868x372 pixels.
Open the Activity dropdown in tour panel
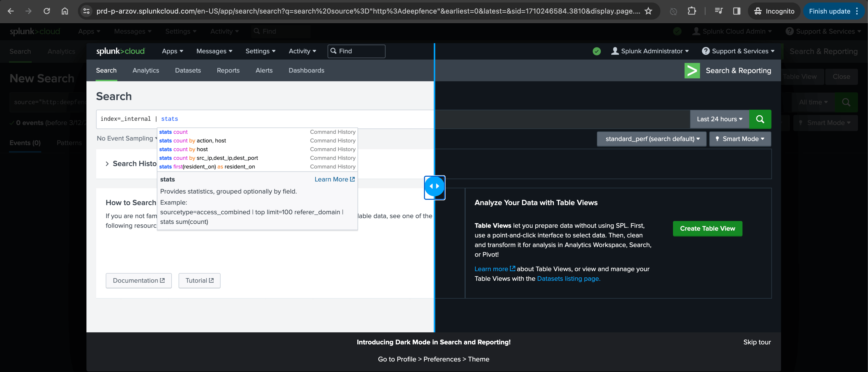point(302,51)
